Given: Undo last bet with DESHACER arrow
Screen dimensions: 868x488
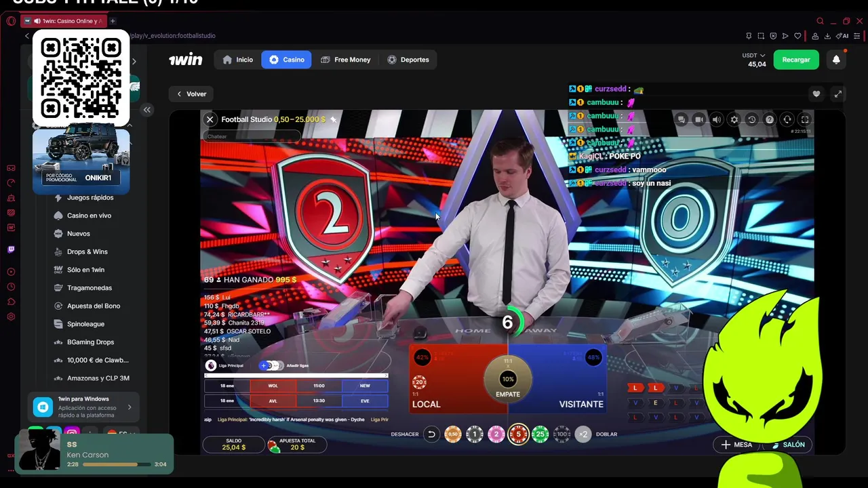Looking at the screenshot, I should (431, 434).
